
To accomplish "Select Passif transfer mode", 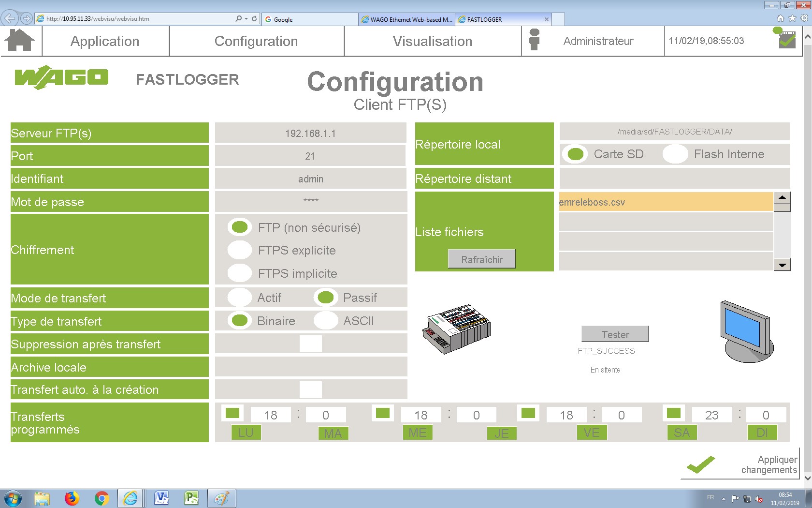I will click(326, 298).
